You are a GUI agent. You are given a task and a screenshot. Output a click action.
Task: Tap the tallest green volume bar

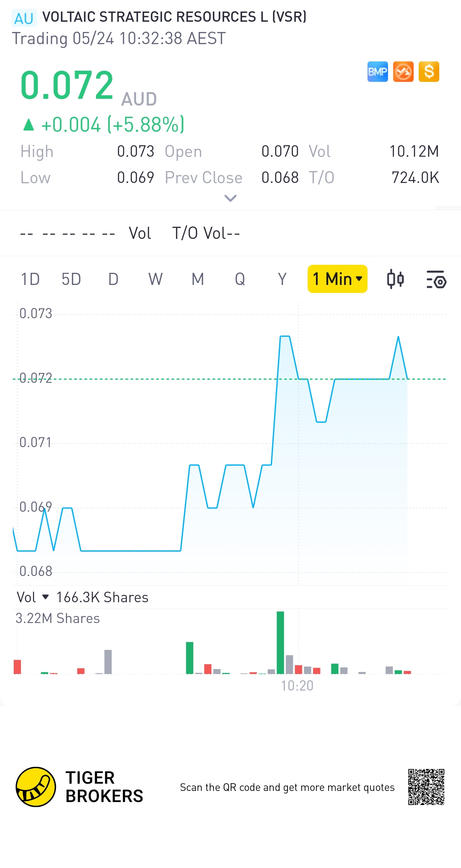(x=280, y=642)
